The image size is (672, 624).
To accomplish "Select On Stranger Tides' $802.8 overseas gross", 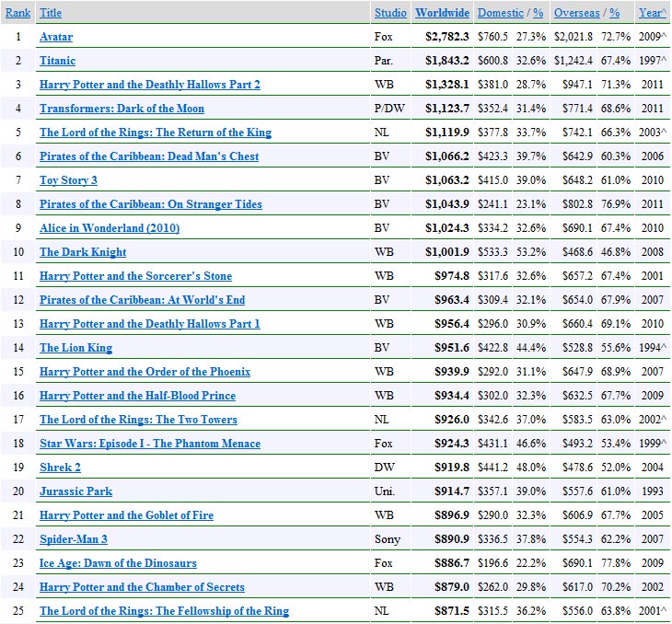I will pyautogui.click(x=578, y=204).
